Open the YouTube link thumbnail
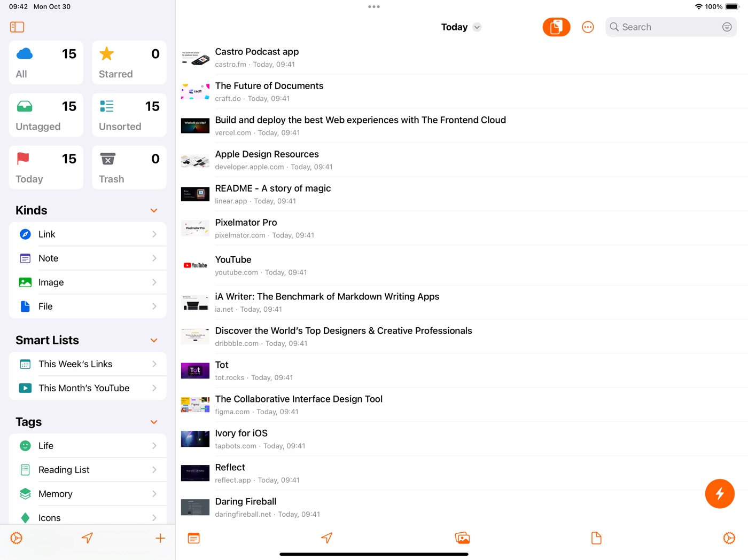The width and height of the screenshot is (748, 560). (x=195, y=265)
